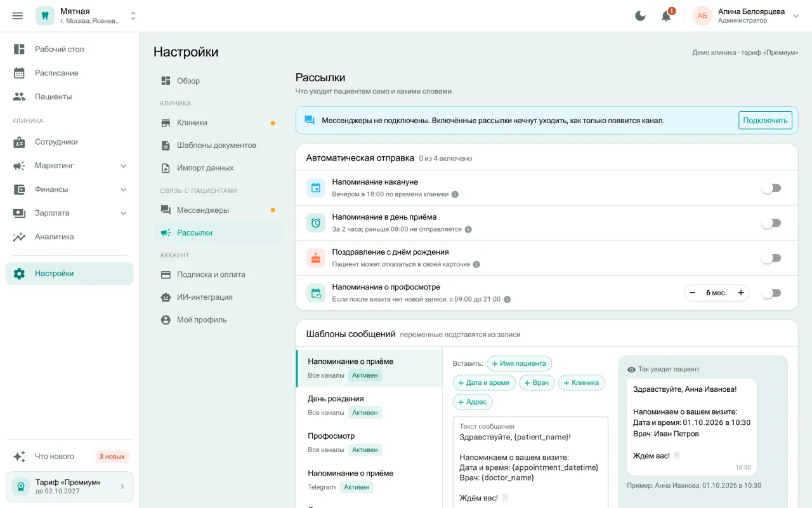
Task: Open user account dropdown chevron
Action: point(796,16)
